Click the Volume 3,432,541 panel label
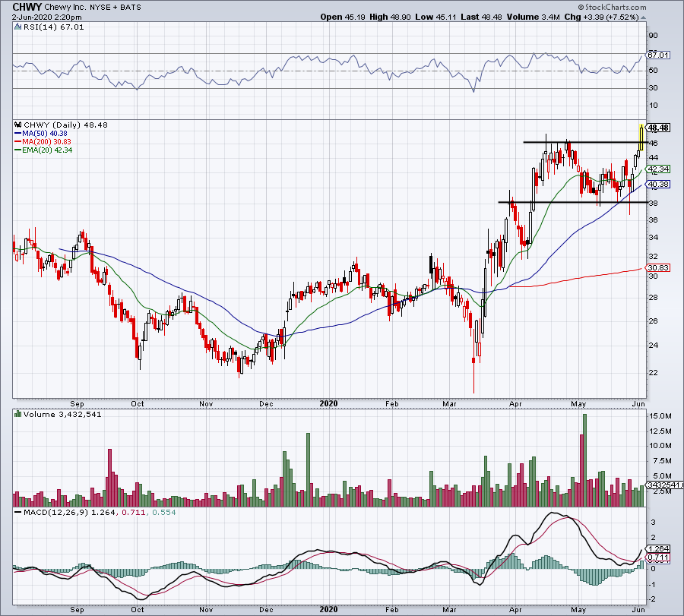This screenshot has width=684, height=616. click(62, 414)
